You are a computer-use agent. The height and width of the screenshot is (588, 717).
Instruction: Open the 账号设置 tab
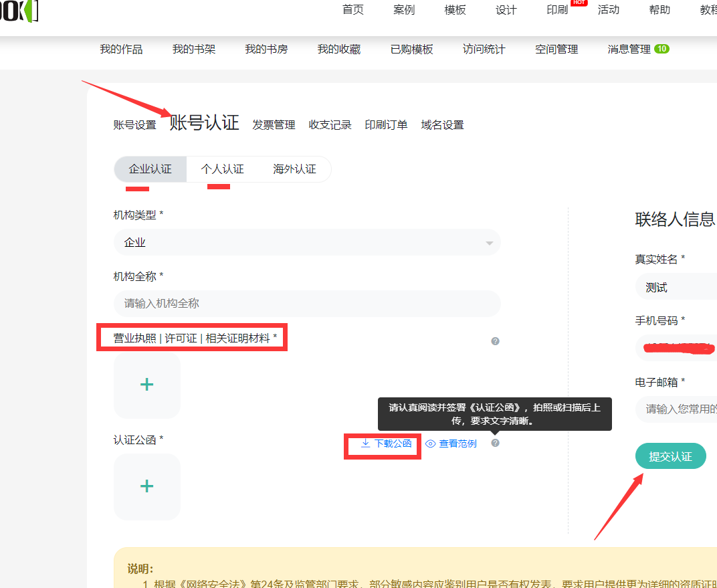coord(134,125)
